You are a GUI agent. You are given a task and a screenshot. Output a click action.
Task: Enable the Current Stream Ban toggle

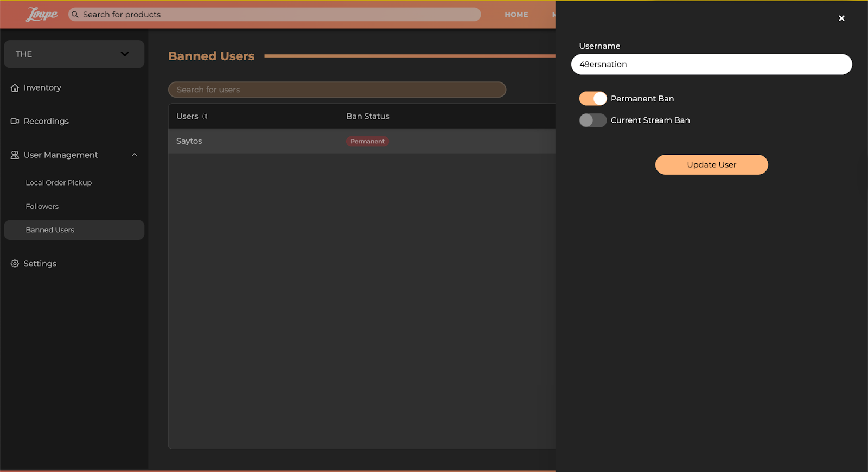click(x=592, y=120)
